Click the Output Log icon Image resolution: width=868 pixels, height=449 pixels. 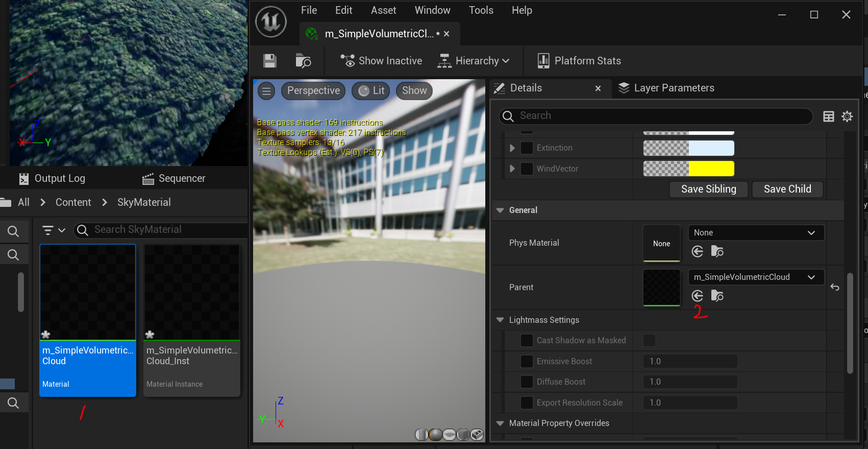coord(24,178)
